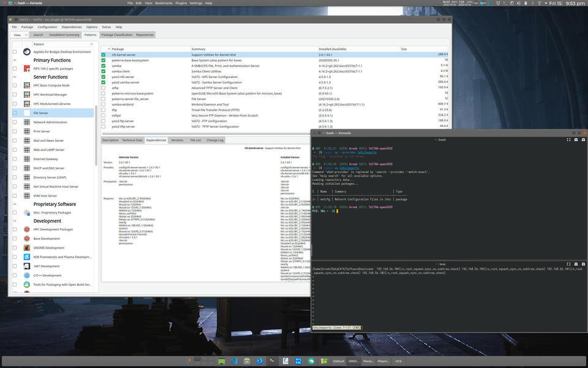Open the Technical Data tab
Image resolution: width=588 pixels, height=368 pixels.
click(x=132, y=140)
